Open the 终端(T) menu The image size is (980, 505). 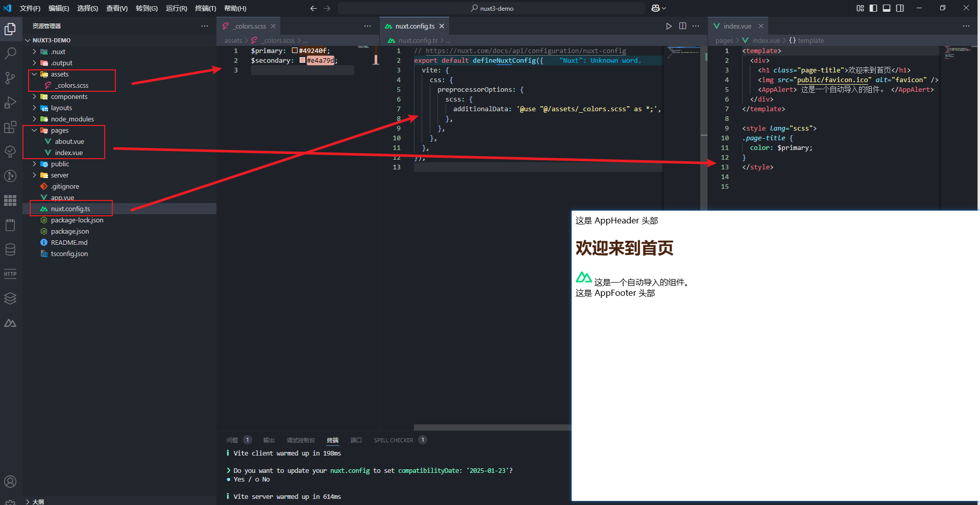coord(206,8)
